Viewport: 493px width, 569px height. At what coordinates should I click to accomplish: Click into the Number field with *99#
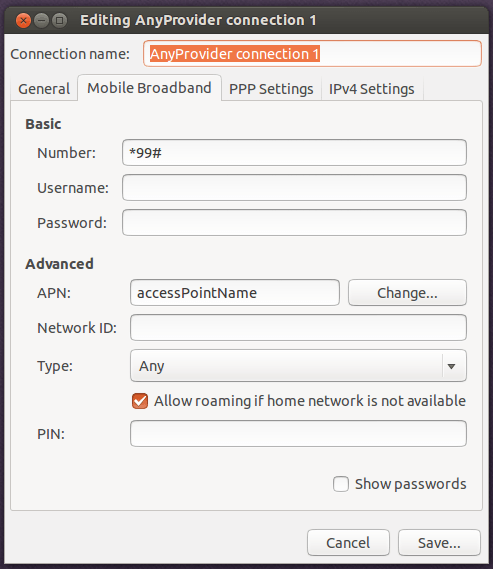(x=294, y=153)
